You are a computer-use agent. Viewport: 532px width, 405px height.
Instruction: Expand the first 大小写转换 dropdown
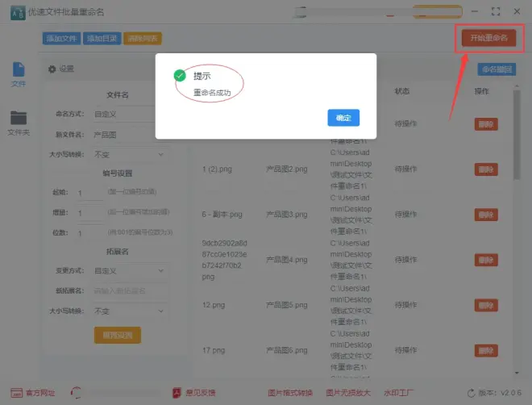(129, 154)
